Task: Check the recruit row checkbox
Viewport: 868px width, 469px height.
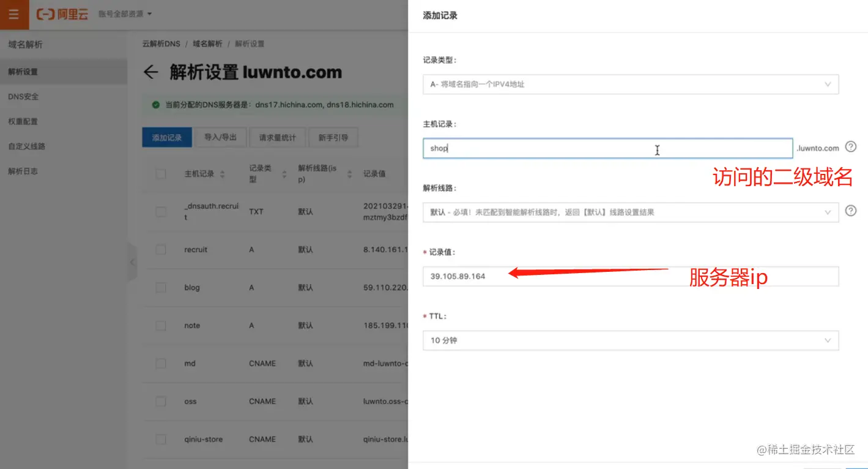Action: [x=161, y=250]
